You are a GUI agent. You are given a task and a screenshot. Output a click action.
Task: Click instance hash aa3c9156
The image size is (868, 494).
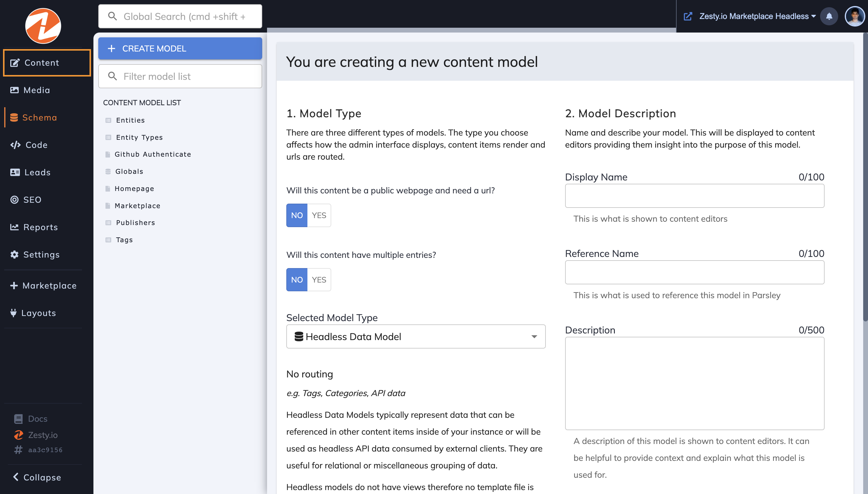[45, 450]
